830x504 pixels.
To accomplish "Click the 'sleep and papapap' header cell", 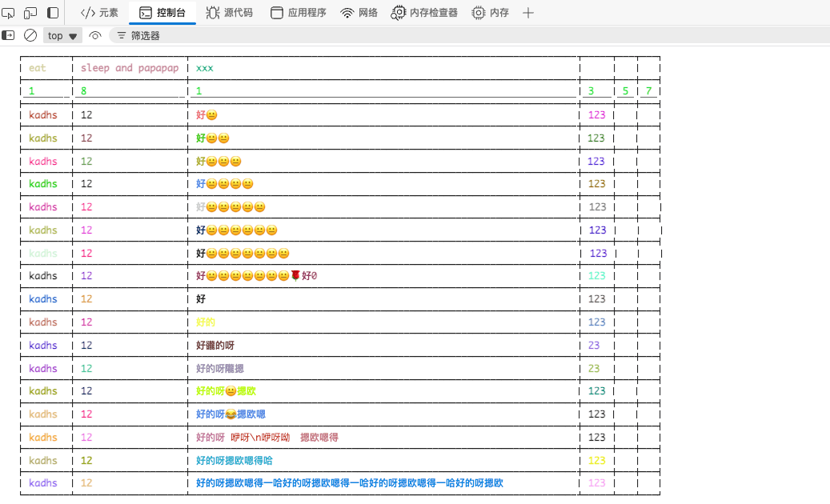I will (x=130, y=68).
